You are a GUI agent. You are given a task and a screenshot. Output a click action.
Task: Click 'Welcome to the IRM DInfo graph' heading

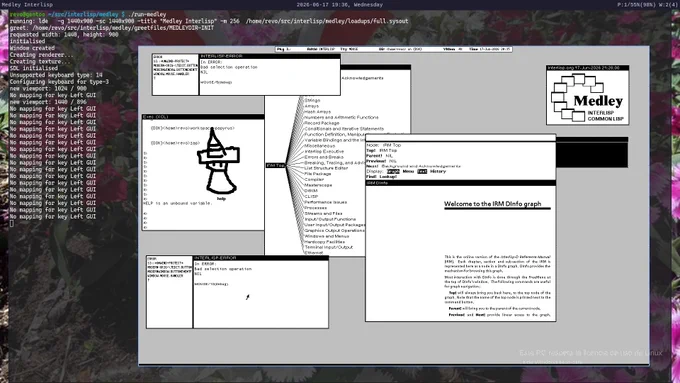493,204
